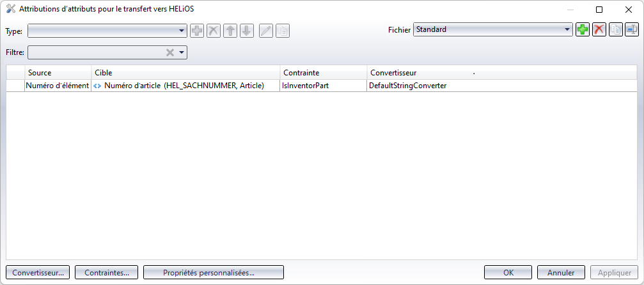The height and width of the screenshot is (285, 644).
Task: Add new file with green plus icon
Action: [583, 29]
